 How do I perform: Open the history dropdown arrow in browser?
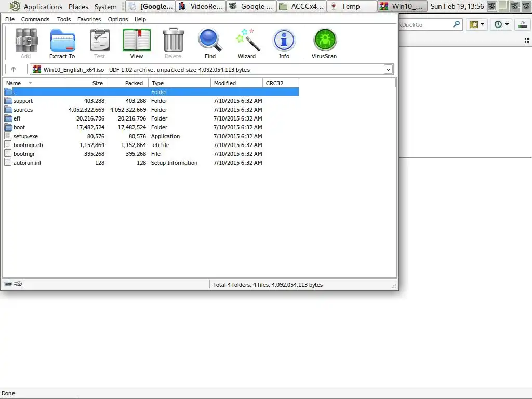point(507,24)
